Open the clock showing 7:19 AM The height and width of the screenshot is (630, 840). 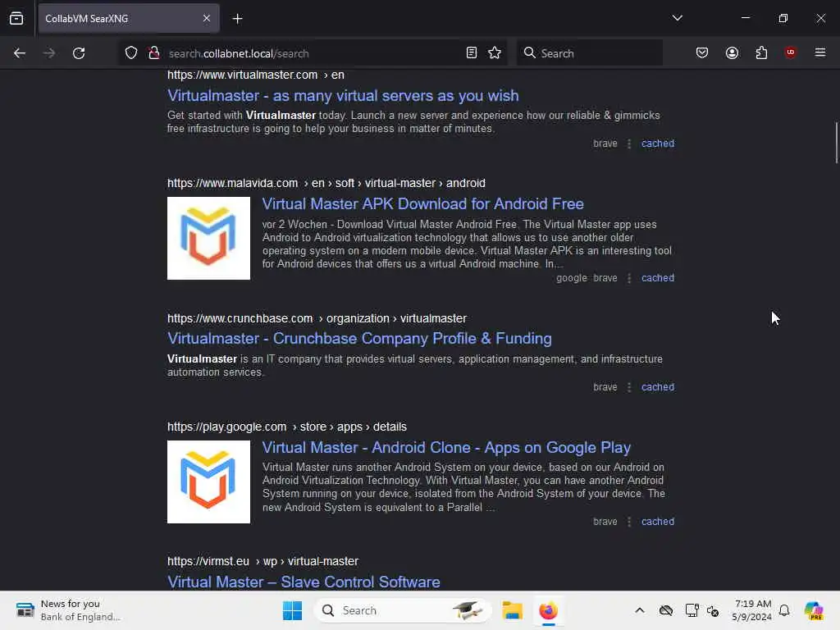coord(752,610)
